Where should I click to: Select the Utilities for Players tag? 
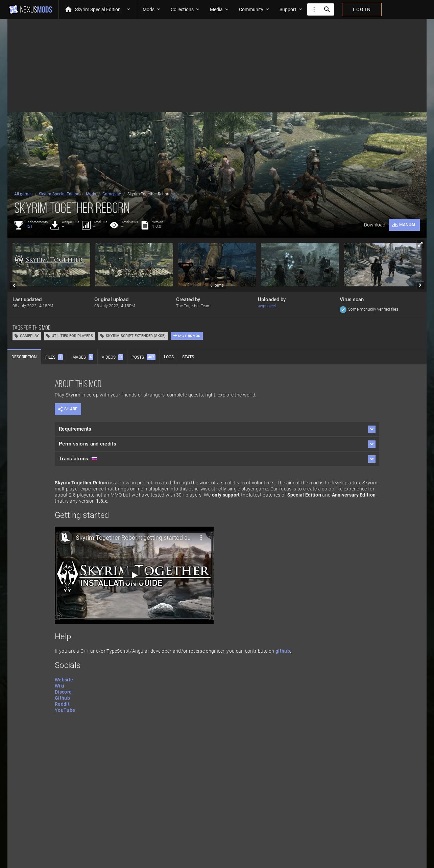point(70,336)
